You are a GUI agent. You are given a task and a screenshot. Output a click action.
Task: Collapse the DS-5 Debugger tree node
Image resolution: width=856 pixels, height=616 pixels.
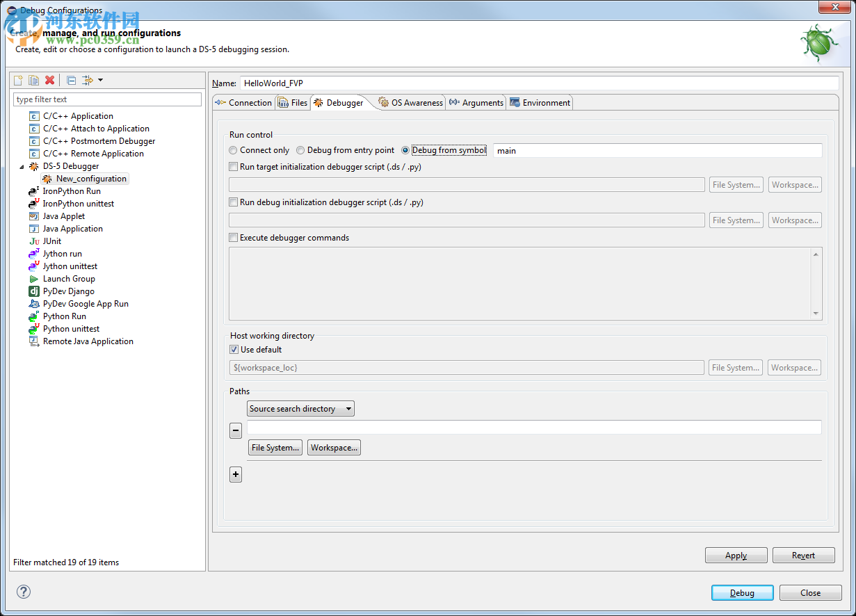tap(21, 167)
